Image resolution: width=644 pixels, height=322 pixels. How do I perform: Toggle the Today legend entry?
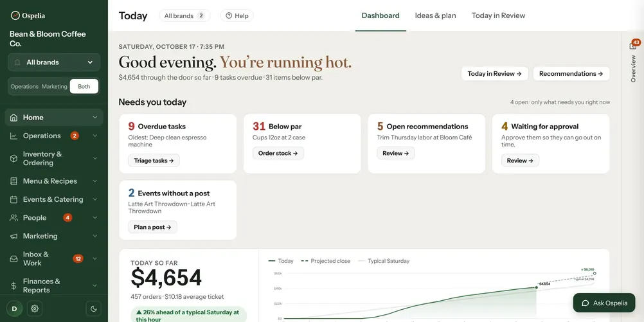click(x=281, y=261)
